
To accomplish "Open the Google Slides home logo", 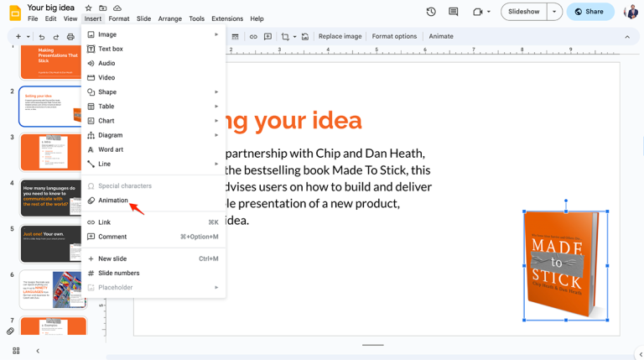I will pos(15,13).
